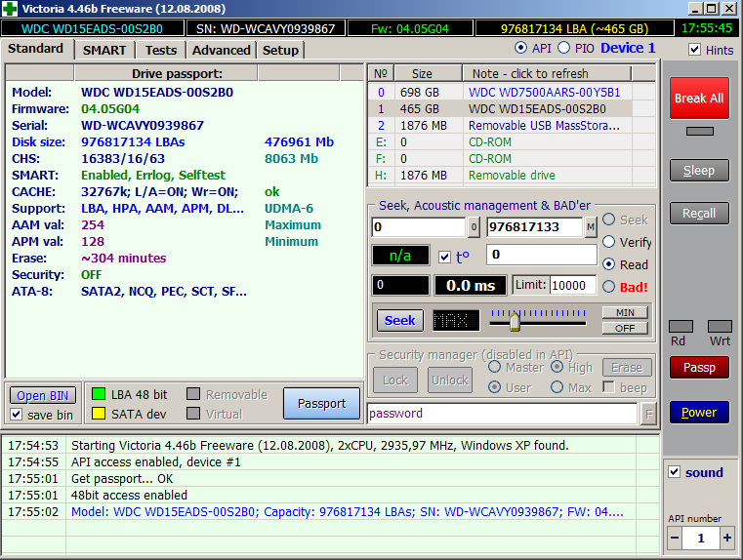Screen dimensions: 743x560
Task: Click the end LBA field 976817133
Action: [534, 227]
